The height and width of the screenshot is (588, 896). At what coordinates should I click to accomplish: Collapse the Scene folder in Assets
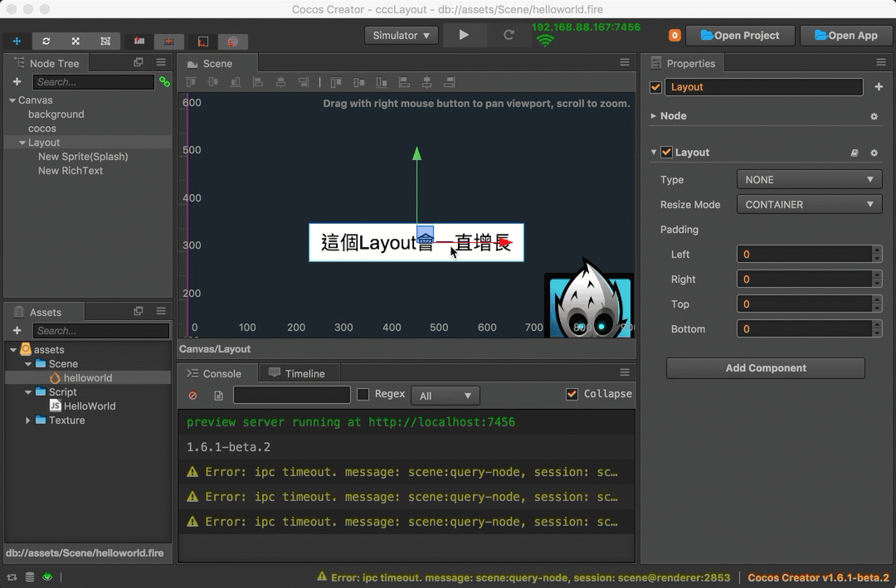(27, 364)
